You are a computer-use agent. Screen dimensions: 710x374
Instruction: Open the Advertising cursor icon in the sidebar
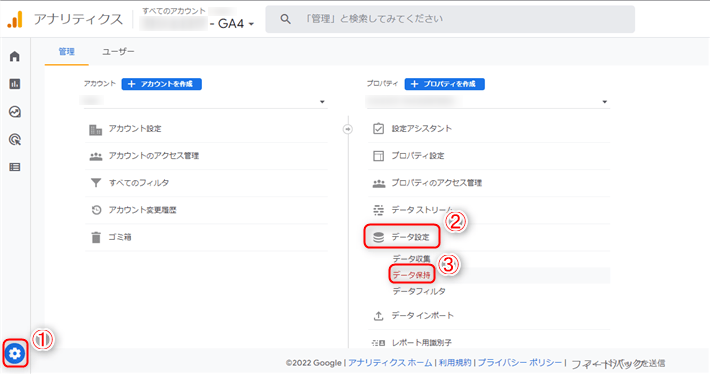point(14,139)
